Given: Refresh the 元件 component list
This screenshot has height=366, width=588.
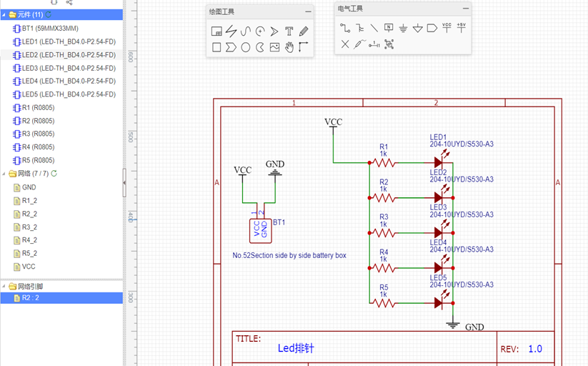Looking at the screenshot, I should coord(48,14).
